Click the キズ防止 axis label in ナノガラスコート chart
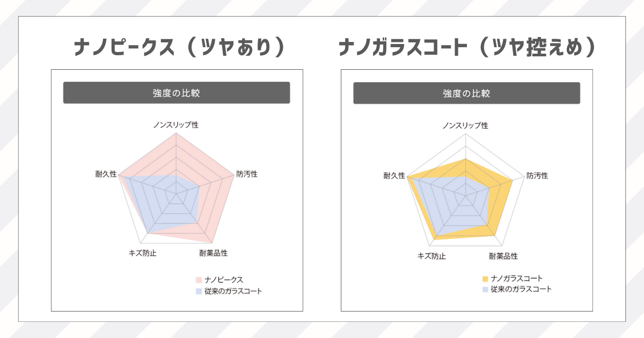644x338 pixels. [x=431, y=256]
